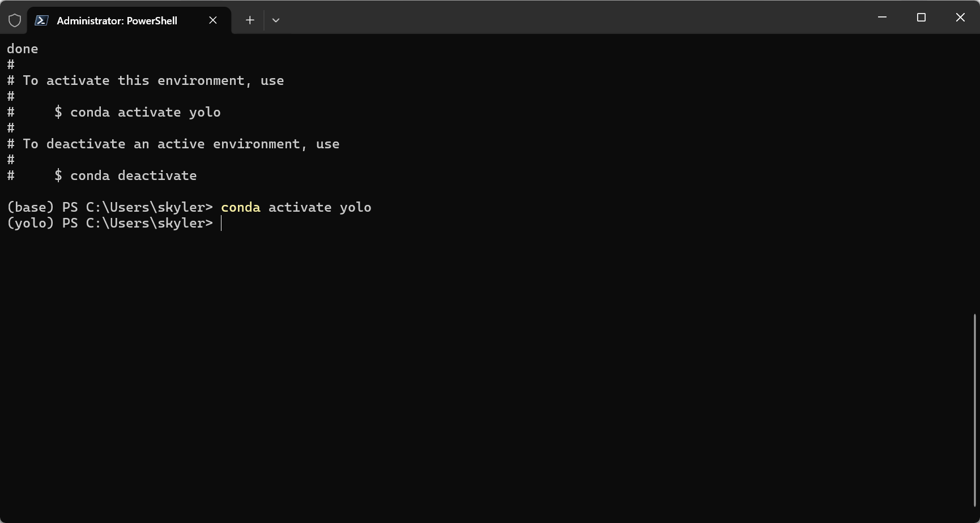Click the 'done' output line
Viewport: 980px width, 523px height.
[23, 49]
